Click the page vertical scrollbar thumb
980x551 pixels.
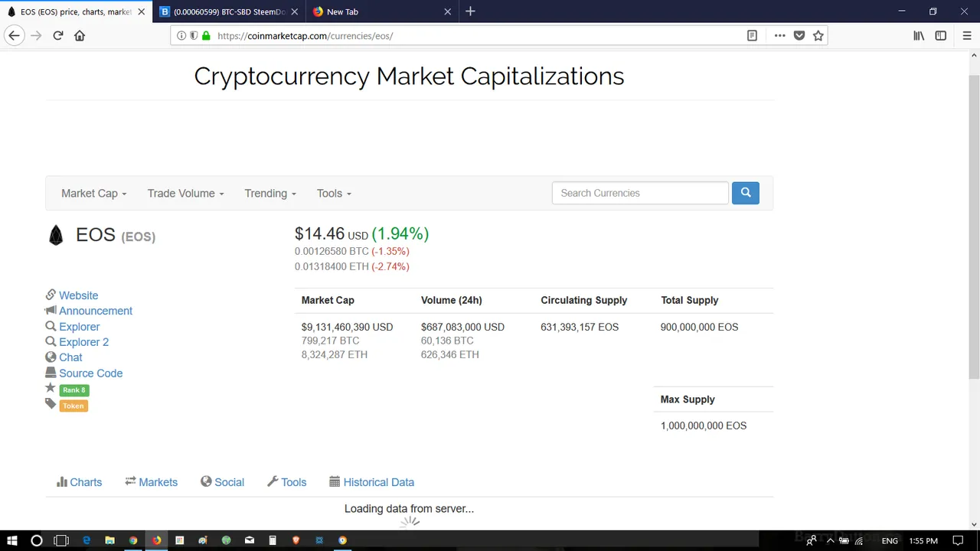pos(974,226)
